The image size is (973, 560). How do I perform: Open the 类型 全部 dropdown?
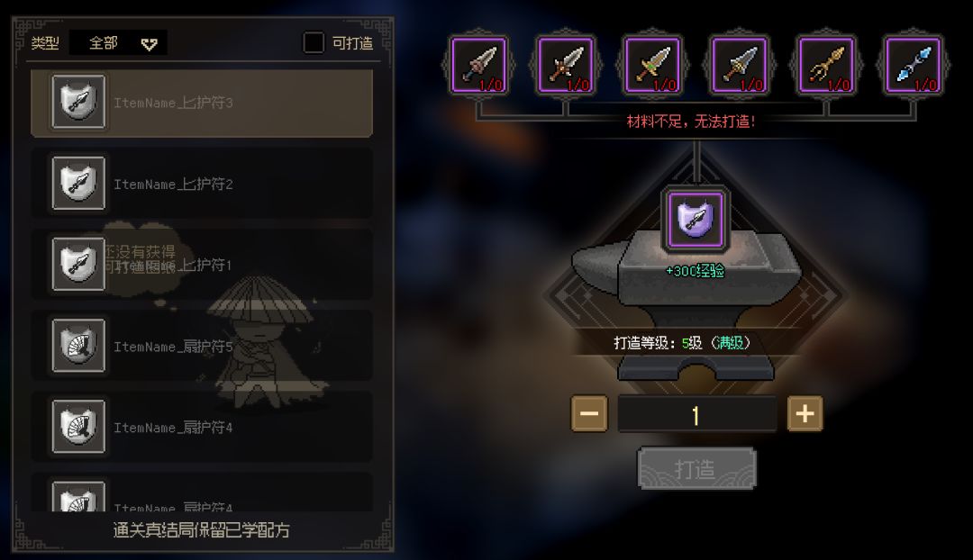118,43
